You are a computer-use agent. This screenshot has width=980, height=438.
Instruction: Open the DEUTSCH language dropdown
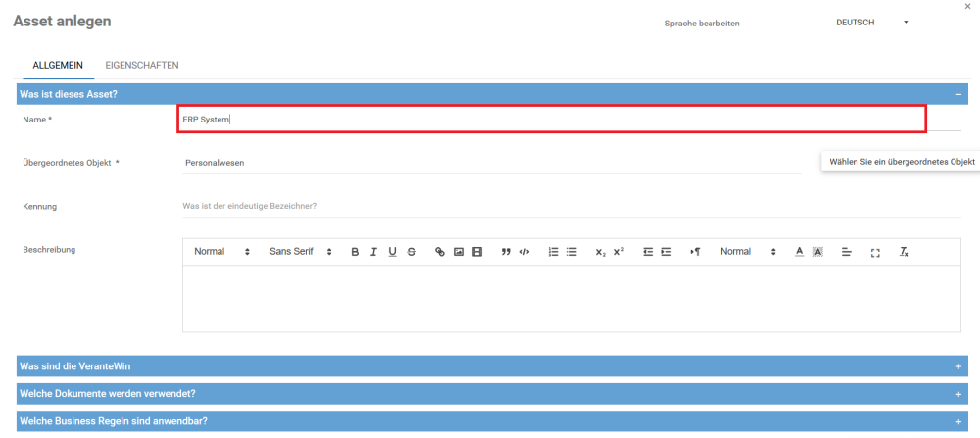tap(872, 23)
